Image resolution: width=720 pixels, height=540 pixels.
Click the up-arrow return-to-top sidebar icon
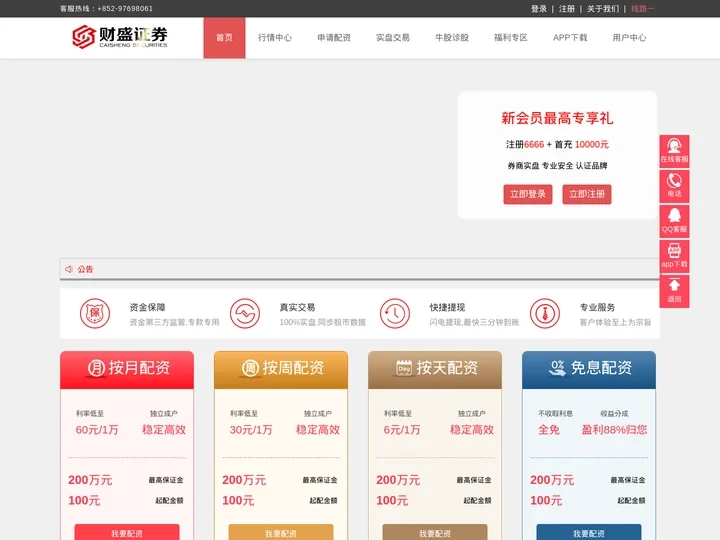coord(674,291)
